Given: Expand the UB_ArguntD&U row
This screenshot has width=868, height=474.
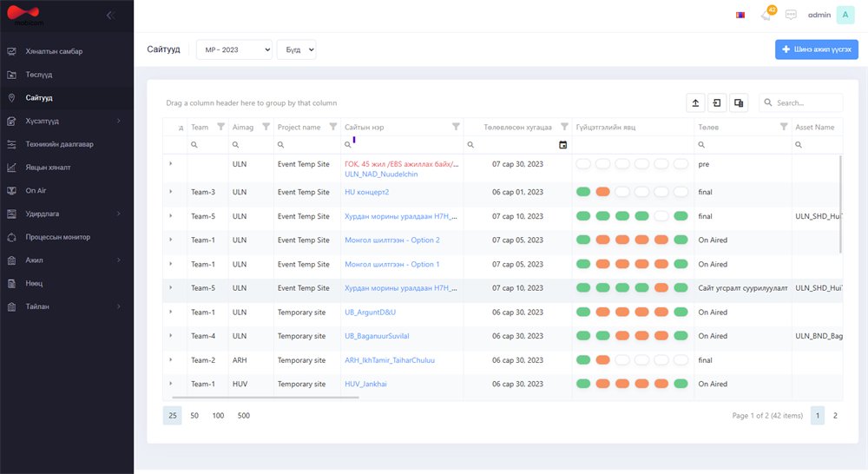Looking at the screenshot, I should (170, 312).
